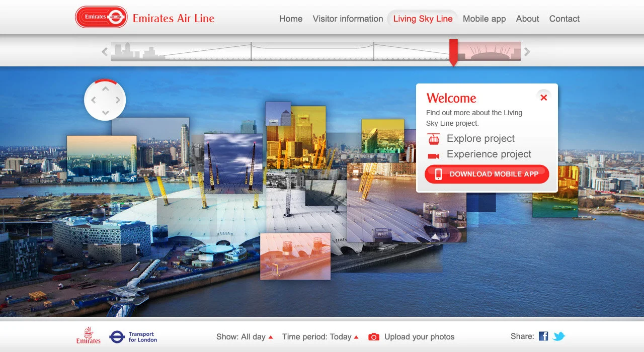Open the Transport for London logo

pos(133,337)
